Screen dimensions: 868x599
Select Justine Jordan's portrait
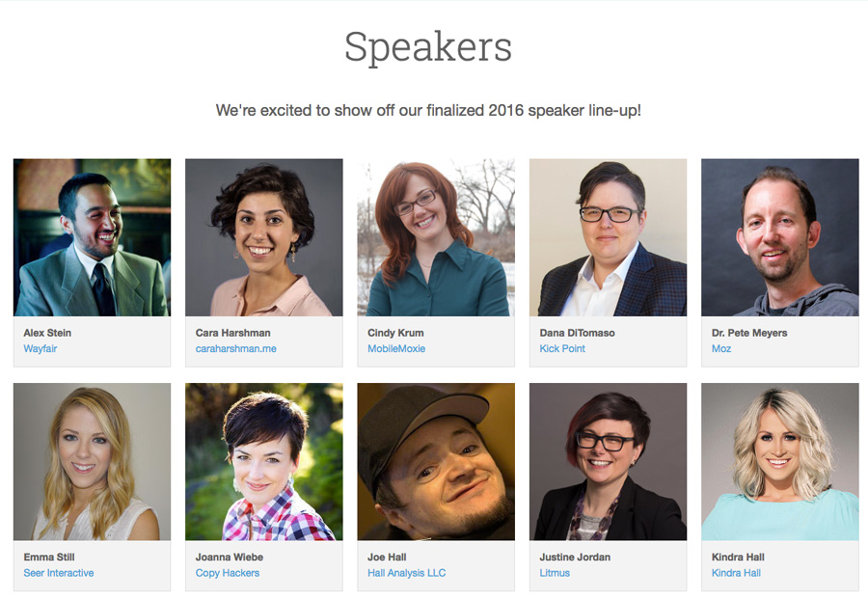(x=608, y=462)
